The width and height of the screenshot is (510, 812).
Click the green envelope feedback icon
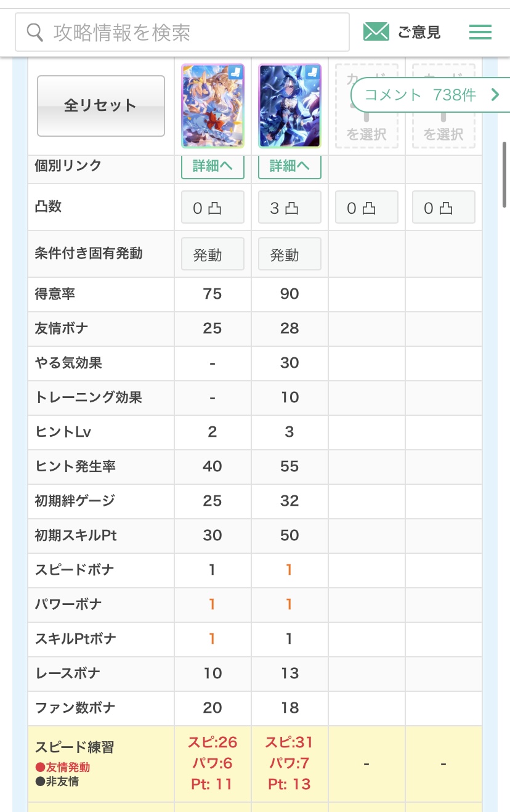click(376, 31)
